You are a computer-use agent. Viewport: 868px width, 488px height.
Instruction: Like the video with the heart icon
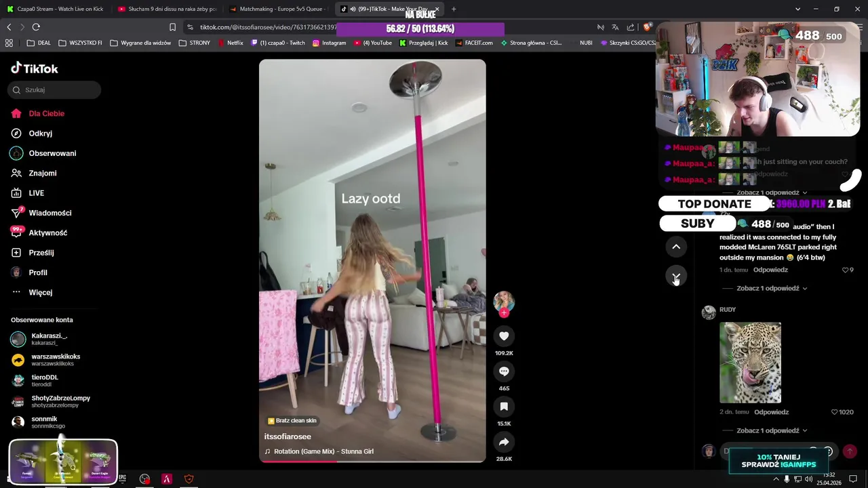504,336
